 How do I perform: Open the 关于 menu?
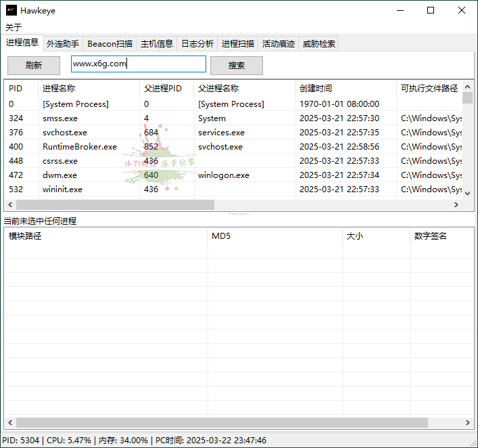tap(14, 28)
